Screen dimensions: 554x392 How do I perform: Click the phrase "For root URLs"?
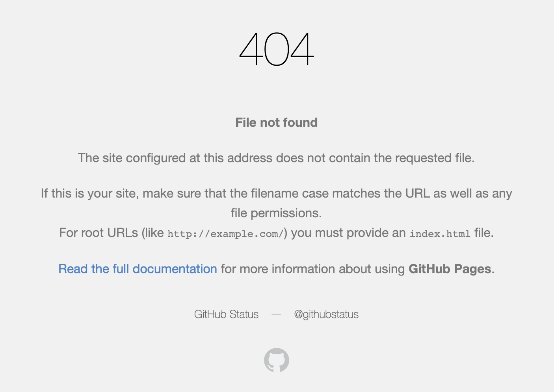(x=99, y=233)
